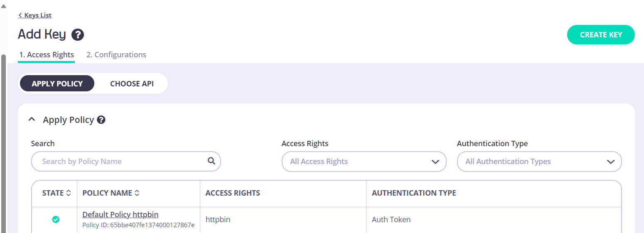Screen dimensions: 644x233
Task: Click the scrollbar up arrow
Action: pyautogui.click(x=3, y=6)
